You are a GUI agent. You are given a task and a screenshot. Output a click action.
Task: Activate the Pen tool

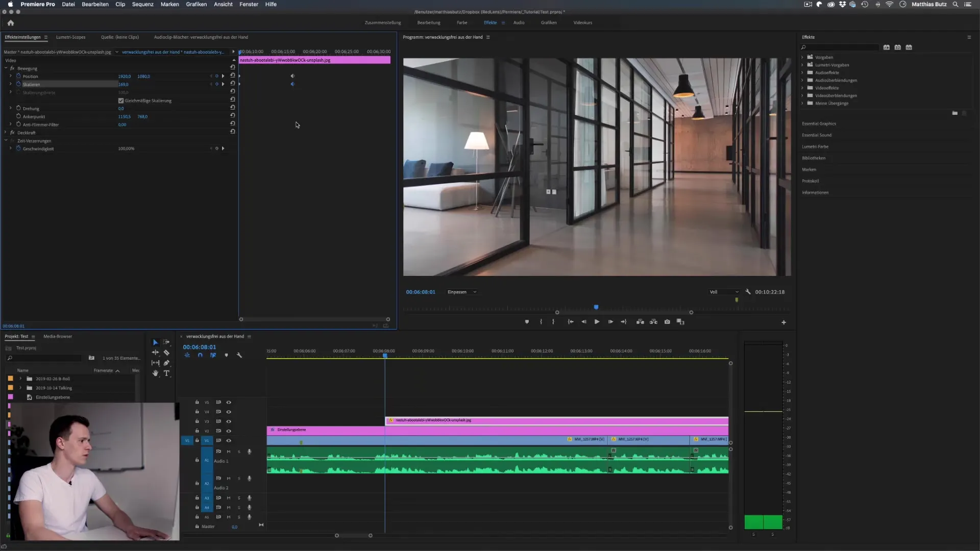click(x=166, y=363)
